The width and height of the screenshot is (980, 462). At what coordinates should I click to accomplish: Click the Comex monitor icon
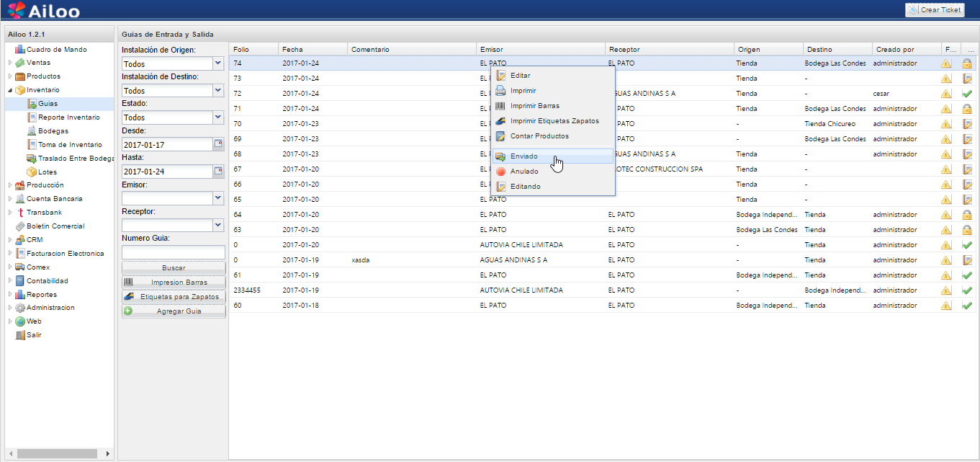pyautogui.click(x=20, y=267)
